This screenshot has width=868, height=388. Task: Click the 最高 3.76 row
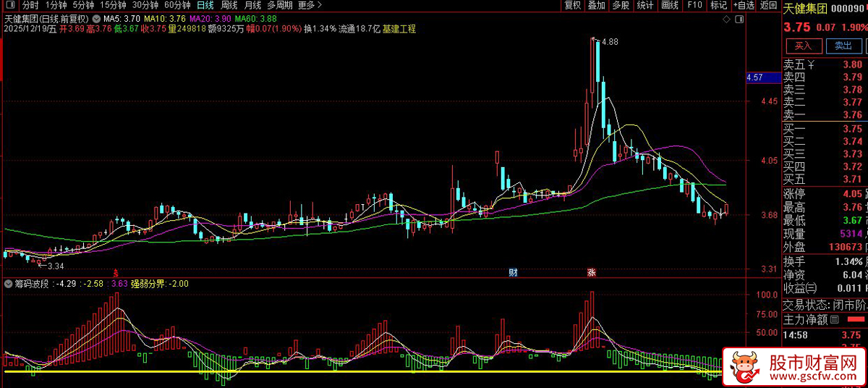click(824, 208)
